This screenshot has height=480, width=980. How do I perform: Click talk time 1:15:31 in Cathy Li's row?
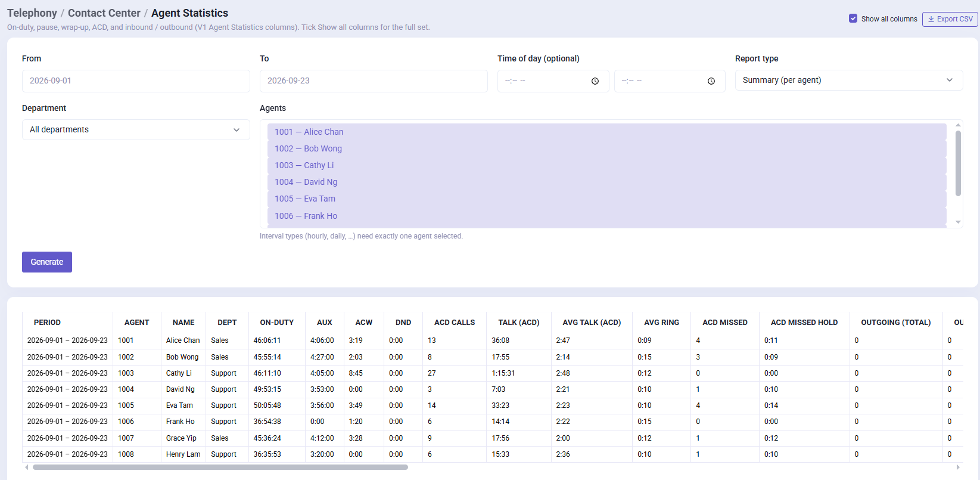(503, 373)
